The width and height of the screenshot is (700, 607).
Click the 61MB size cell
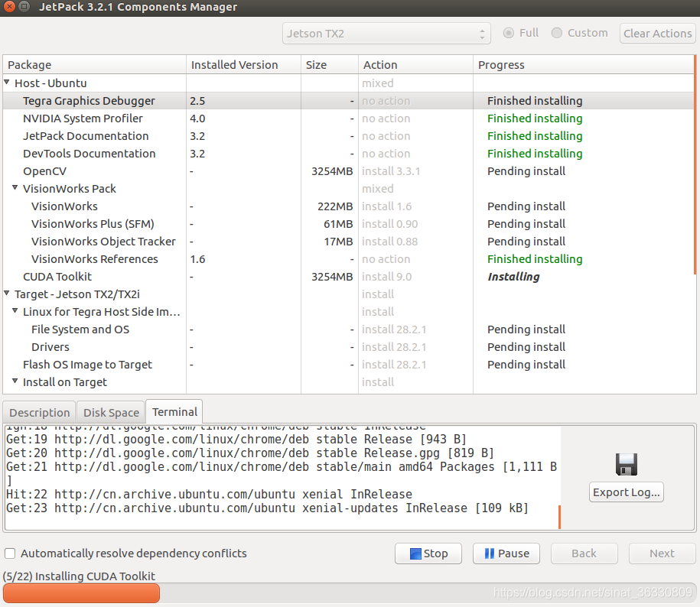point(338,224)
